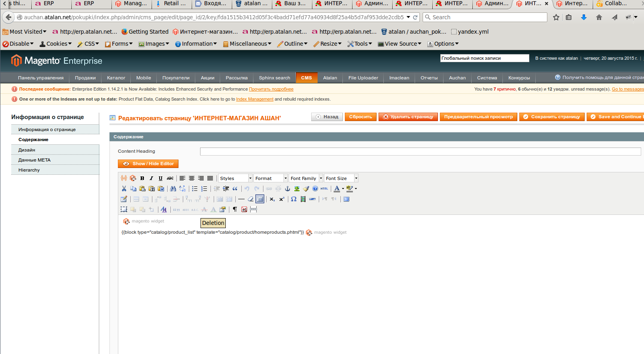Apply underline formatting in editor
The height and width of the screenshot is (354, 644).
coord(161,178)
